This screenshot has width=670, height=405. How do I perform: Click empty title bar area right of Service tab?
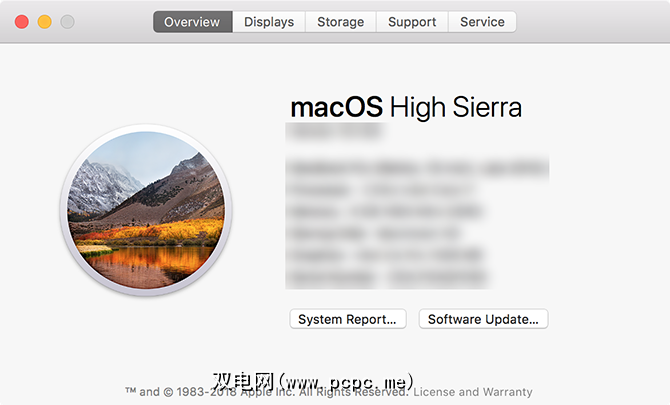click(x=590, y=22)
